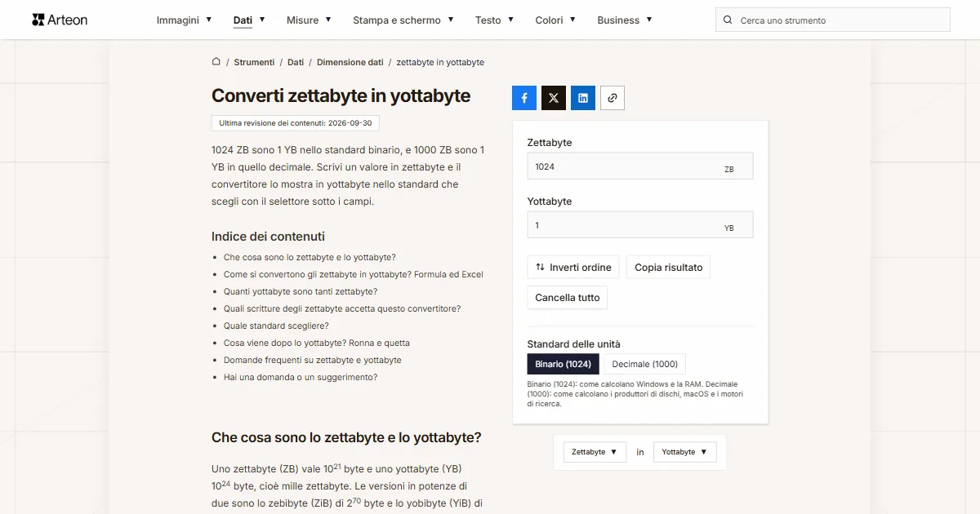Jump to Hai una domanda o suggerimento

point(301,377)
